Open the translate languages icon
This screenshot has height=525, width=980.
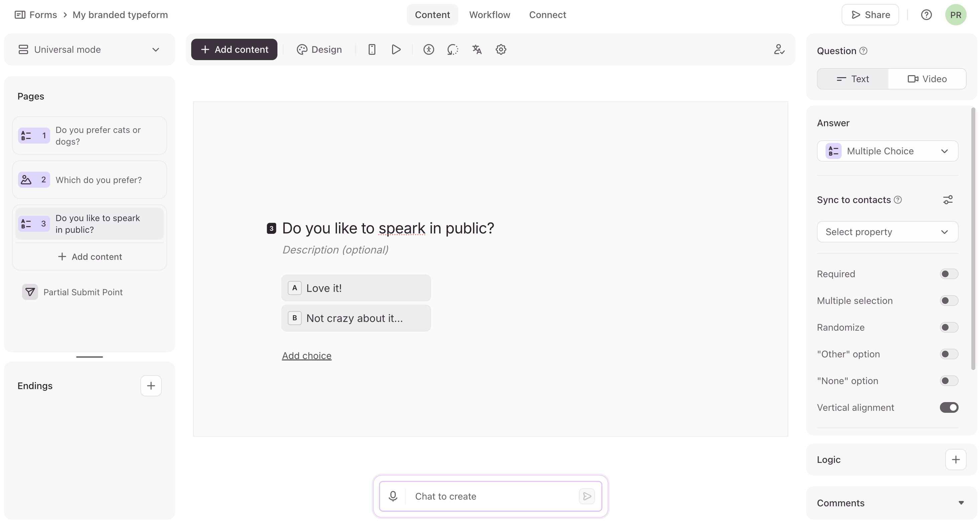(x=477, y=49)
